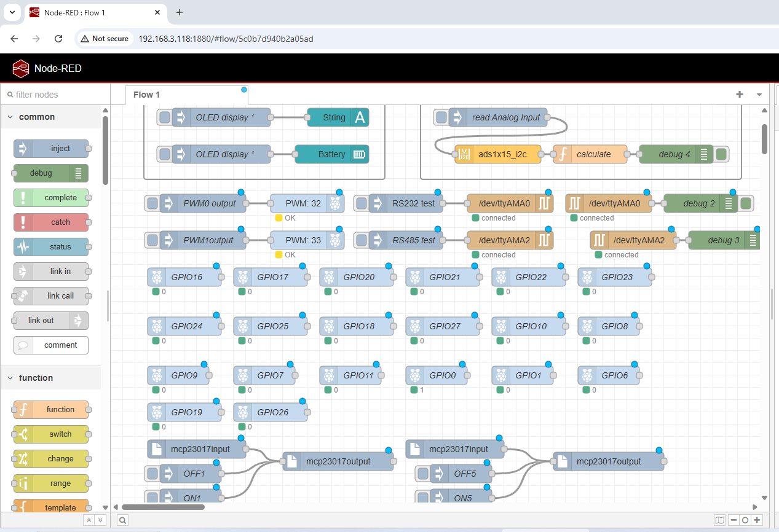Viewport: 779px width, 532px height.
Task: Click the Battery OLED node
Action: (x=332, y=154)
